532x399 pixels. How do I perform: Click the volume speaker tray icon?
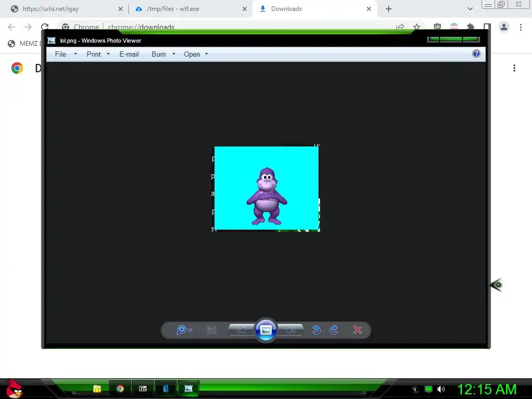(441, 389)
